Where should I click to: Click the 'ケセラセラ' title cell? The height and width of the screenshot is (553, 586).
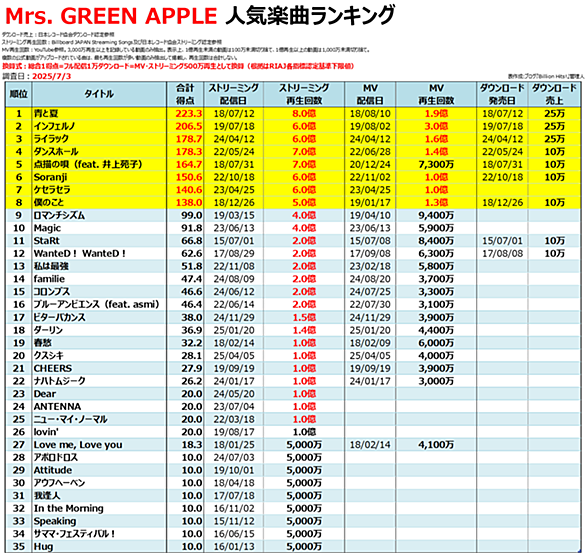[x=99, y=190]
